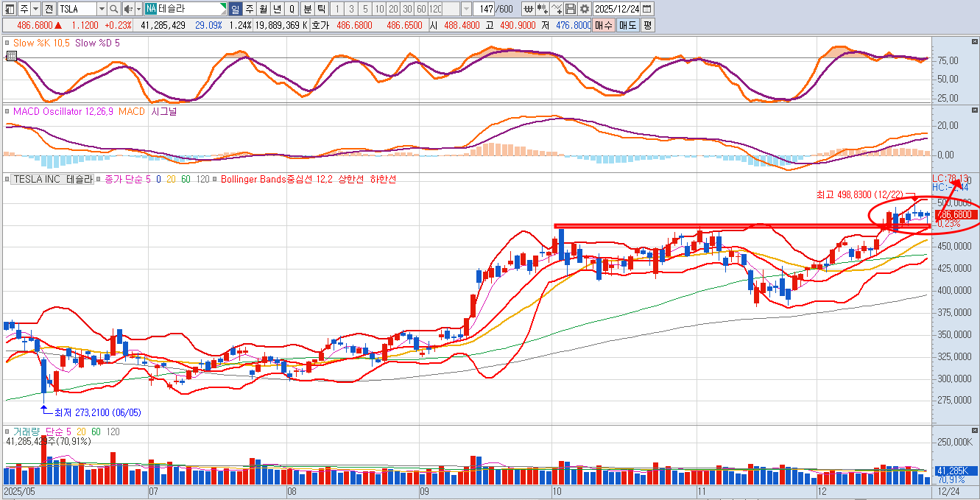The width and height of the screenshot is (980, 500).
Task: Expand the TSLA ticker dropdown arrow
Action: point(101,9)
